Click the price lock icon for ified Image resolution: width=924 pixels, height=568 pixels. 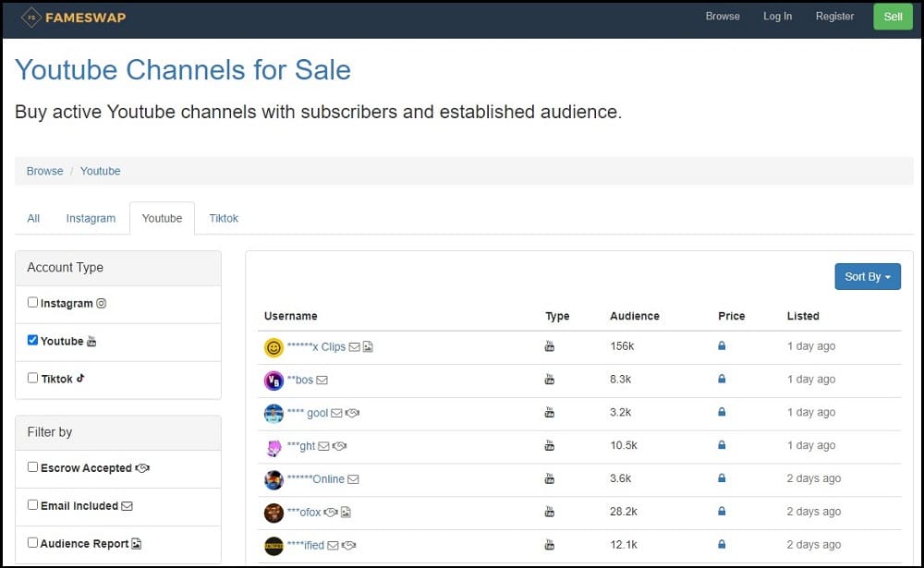point(722,544)
